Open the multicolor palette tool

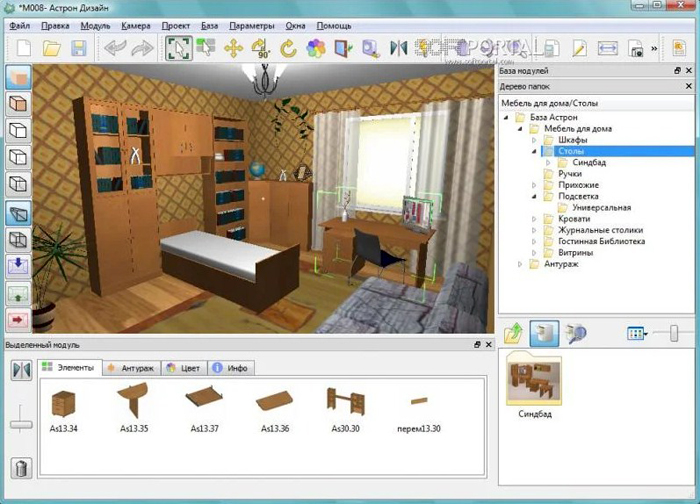pos(315,48)
